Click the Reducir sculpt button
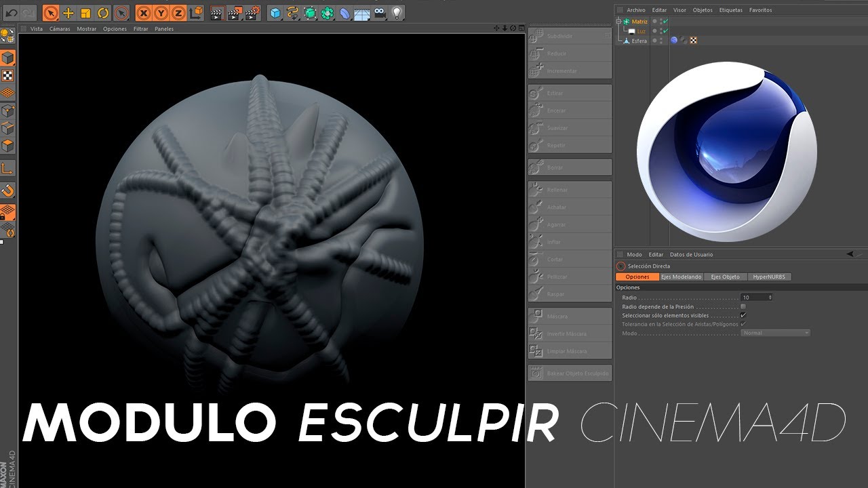868x488 pixels. [x=570, y=54]
